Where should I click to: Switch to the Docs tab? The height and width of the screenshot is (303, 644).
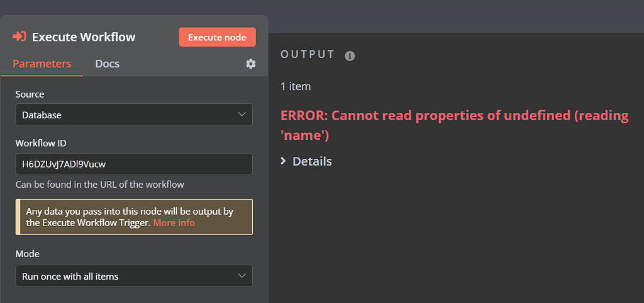click(107, 64)
